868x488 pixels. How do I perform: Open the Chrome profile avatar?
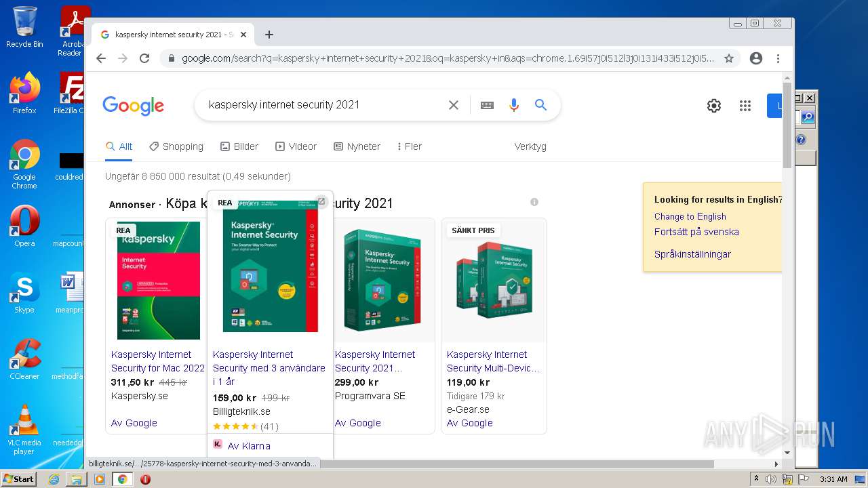tap(756, 58)
